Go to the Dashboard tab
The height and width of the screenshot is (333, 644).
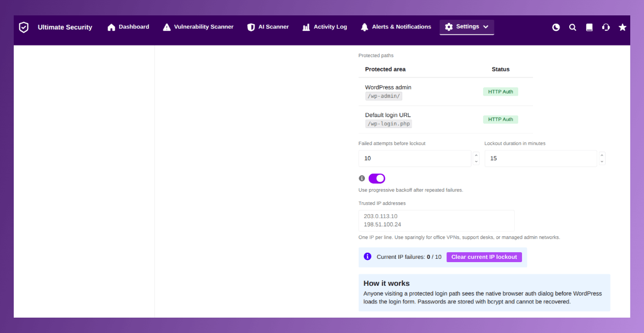128,27
